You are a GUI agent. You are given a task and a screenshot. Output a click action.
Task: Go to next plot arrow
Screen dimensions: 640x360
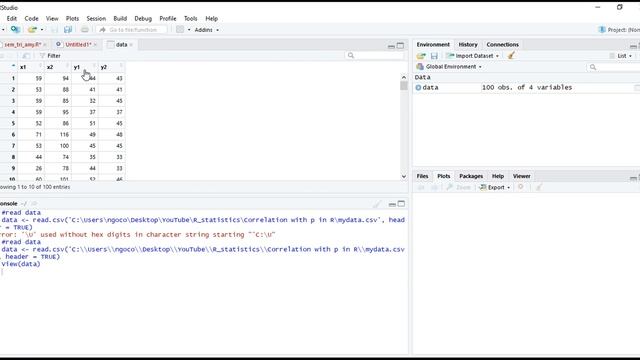coord(434,187)
